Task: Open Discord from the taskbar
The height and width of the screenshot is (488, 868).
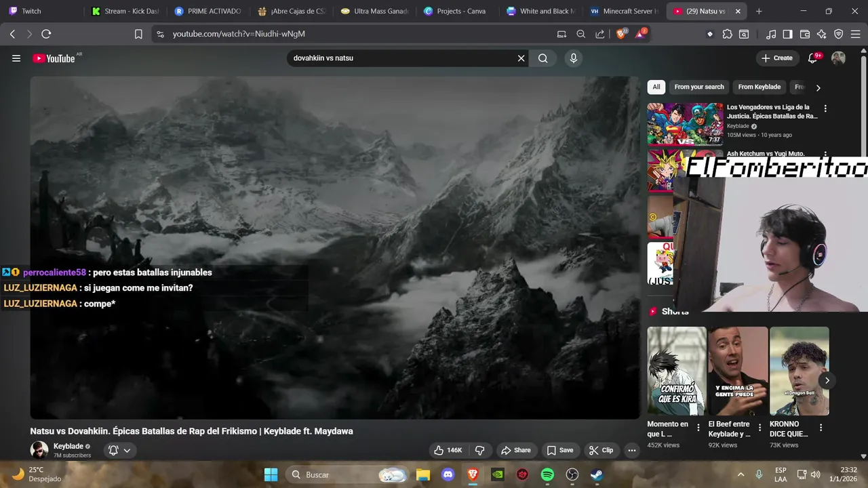Action: pyautogui.click(x=448, y=474)
